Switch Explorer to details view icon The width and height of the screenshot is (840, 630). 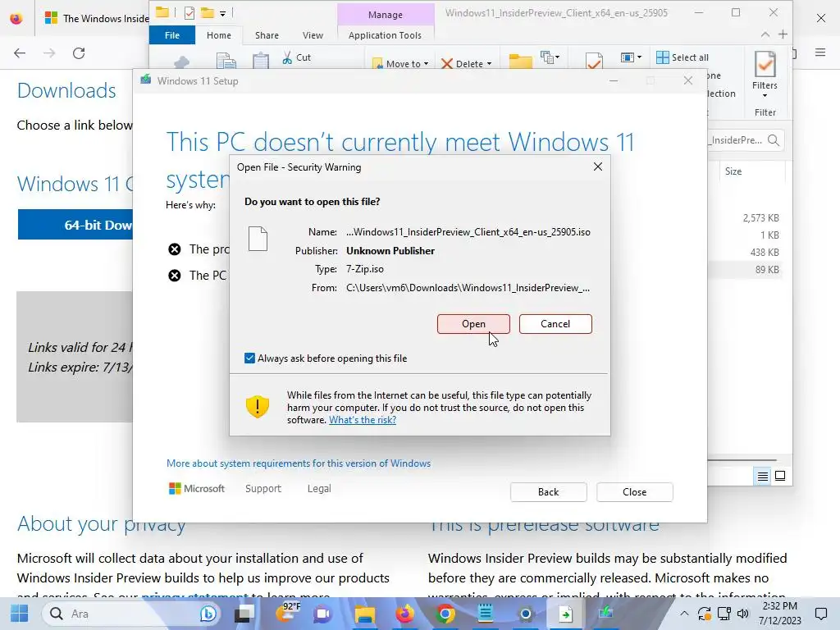(x=762, y=476)
